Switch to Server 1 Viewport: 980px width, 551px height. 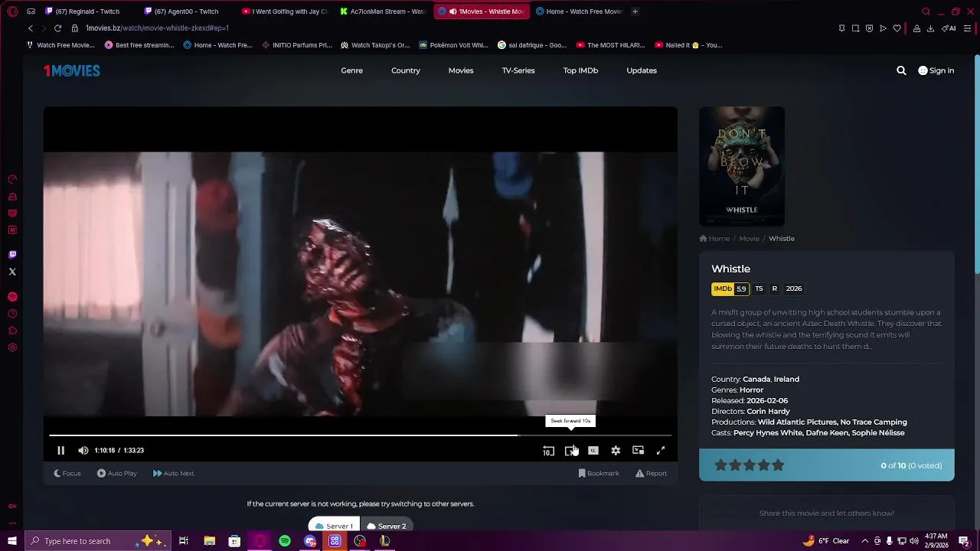click(x=334, y=526)
